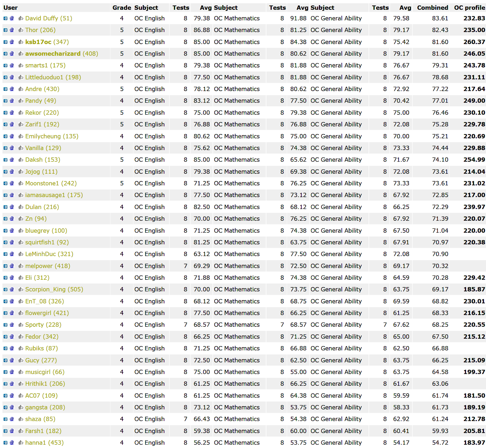Viewport: 486px width, 448px height.
Task: Click the @ email icon in Daksh's row
Action: tap(12, 160)
